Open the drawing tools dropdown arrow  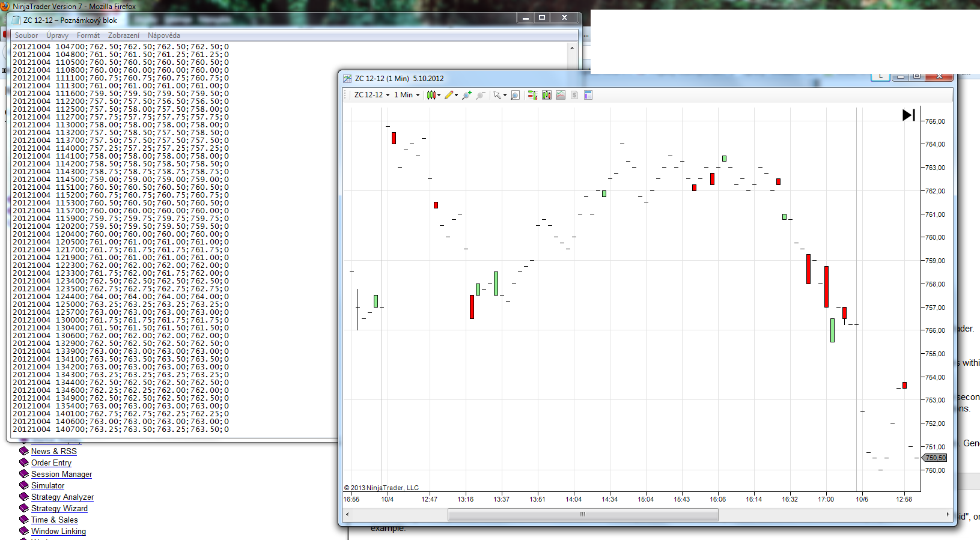(x=457, y=95)
